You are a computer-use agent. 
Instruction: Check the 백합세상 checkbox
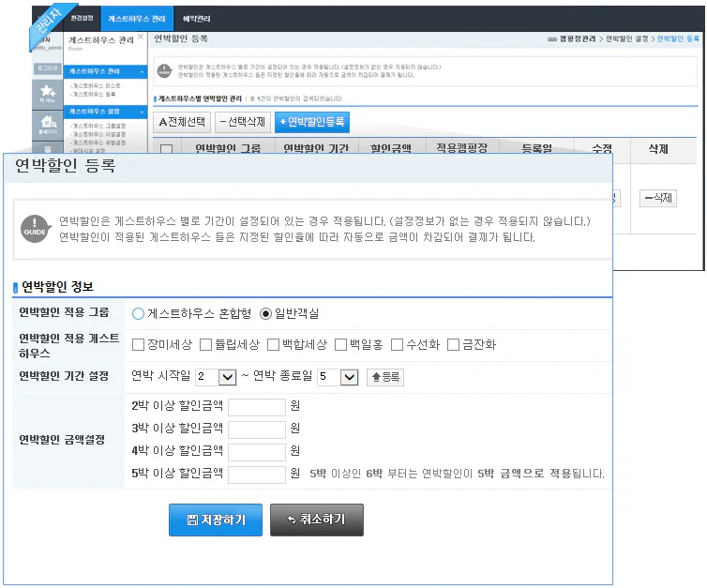(x=273, y=345)
